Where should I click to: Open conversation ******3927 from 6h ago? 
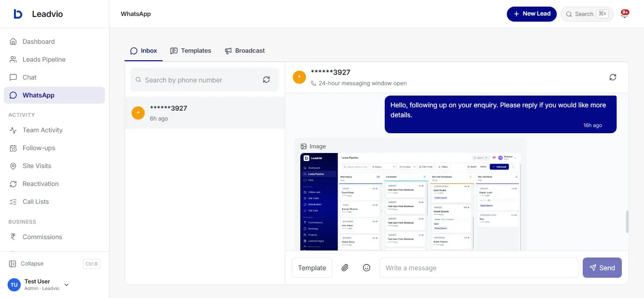tap(205, 113)
